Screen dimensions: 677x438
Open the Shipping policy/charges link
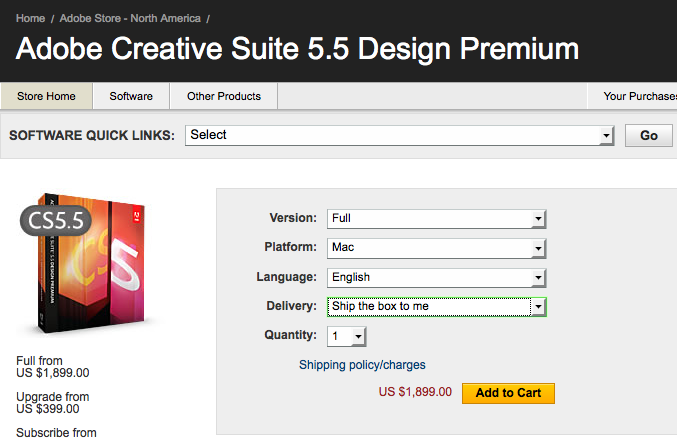pyautogui.click(x=362, y=365)
